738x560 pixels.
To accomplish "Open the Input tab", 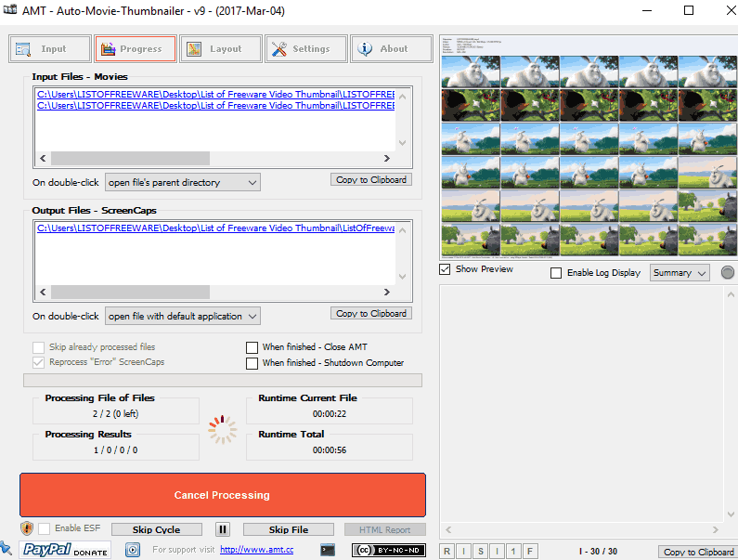I will coord(49,49).
